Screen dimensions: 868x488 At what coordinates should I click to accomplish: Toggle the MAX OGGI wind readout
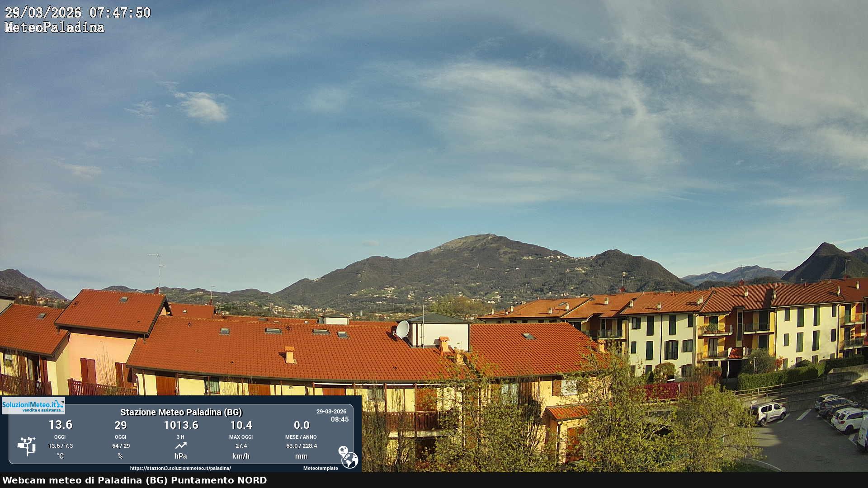242,437
